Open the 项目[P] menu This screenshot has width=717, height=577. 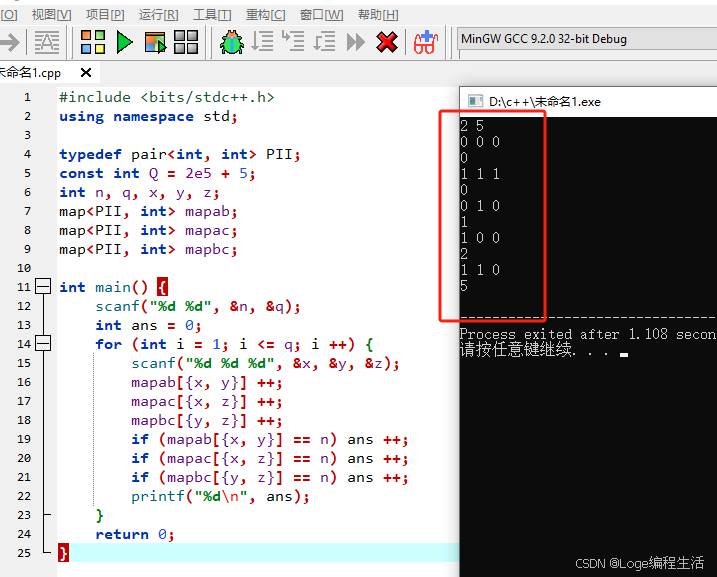105,15
